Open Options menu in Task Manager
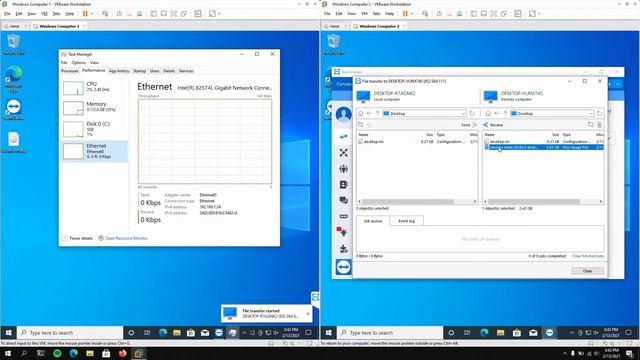This screenshot has width=640, height=360. [x=78, y=62]
